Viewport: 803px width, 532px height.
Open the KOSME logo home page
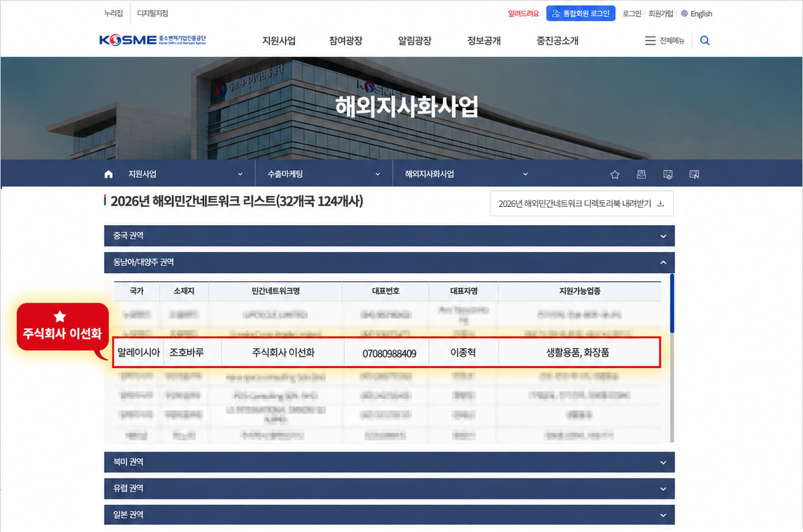coord(153,40)
